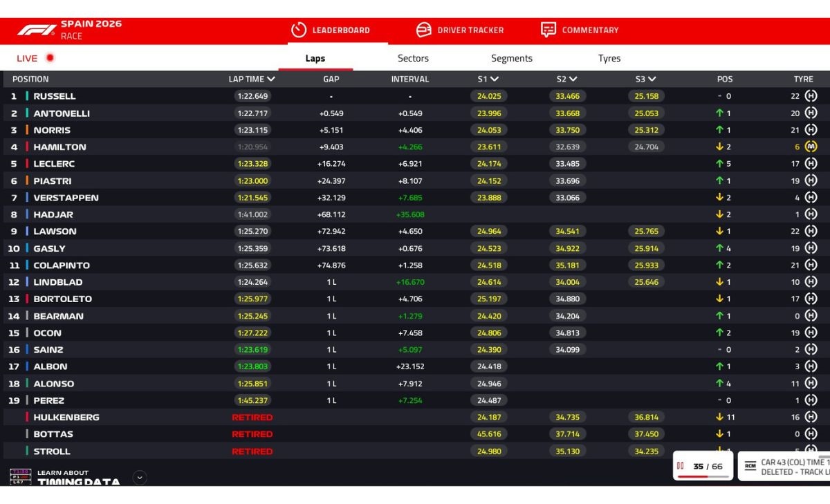Click the Commentary speech bubble icon
The width and height of the screenshot is (830, 504).
[x=548, y=30]
